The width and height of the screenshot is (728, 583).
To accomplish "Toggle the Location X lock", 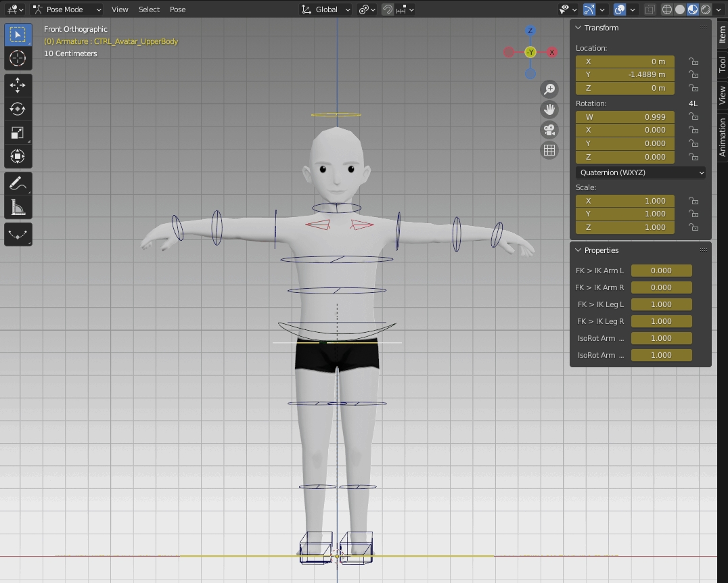I will (693, 62).
